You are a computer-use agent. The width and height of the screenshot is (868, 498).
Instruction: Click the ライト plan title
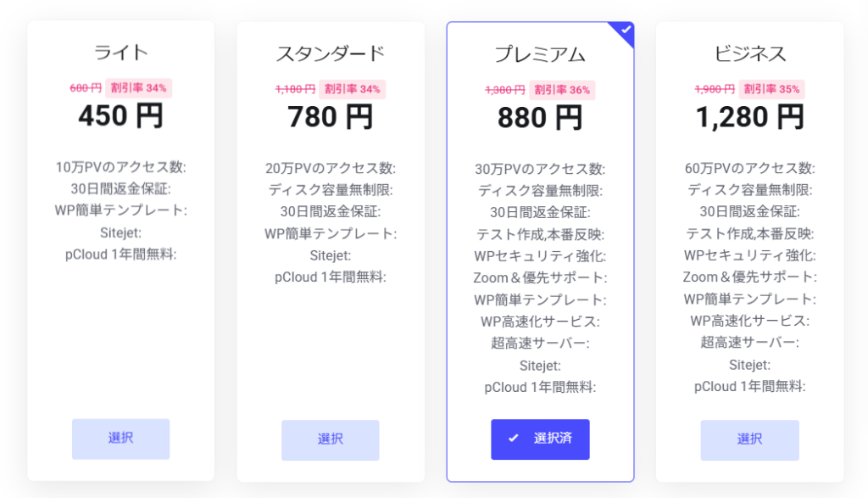[x=120, y=53]
